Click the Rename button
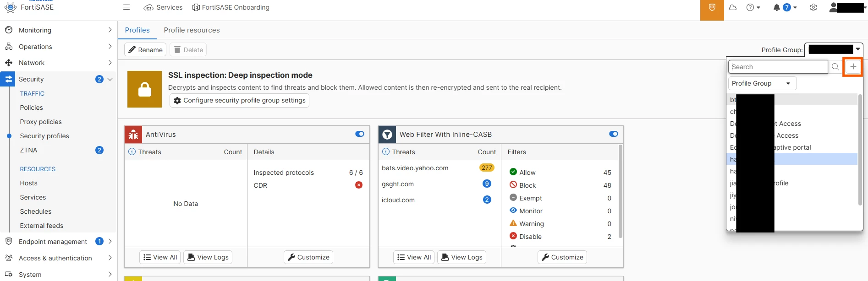The height and width of the screenshot is (281, 868). [x=145, y=50]
